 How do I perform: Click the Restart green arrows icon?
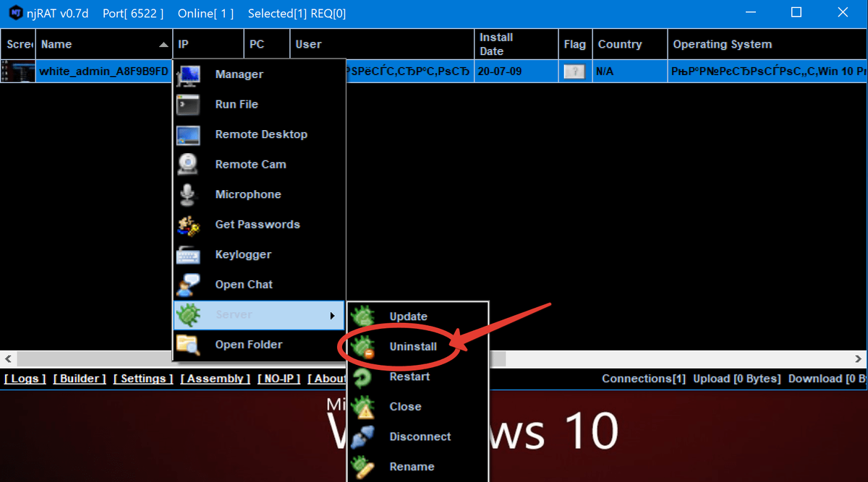363,376
